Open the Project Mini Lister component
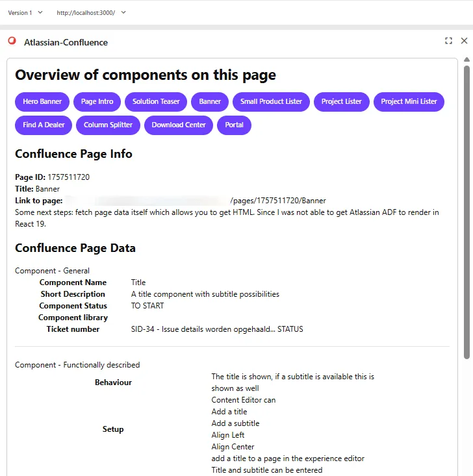 tap(409, 102)
